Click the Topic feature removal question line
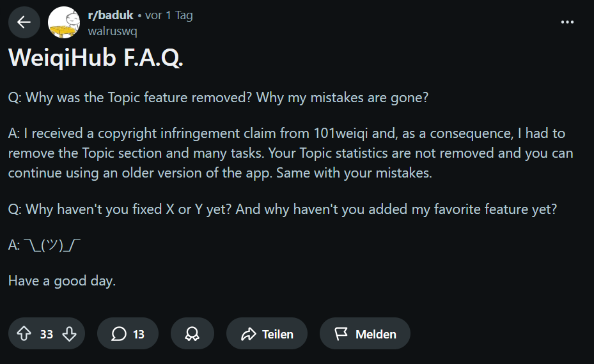 (218, 98)
